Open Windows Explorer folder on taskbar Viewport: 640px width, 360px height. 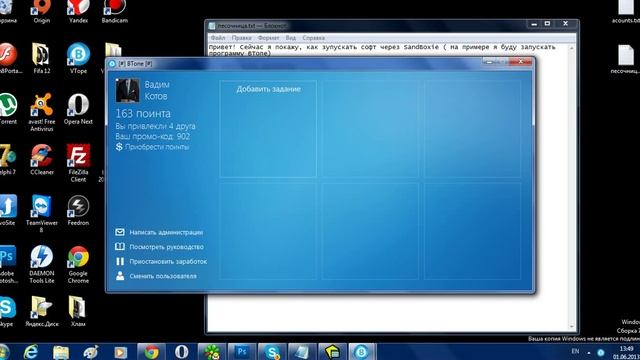point(61,352)
